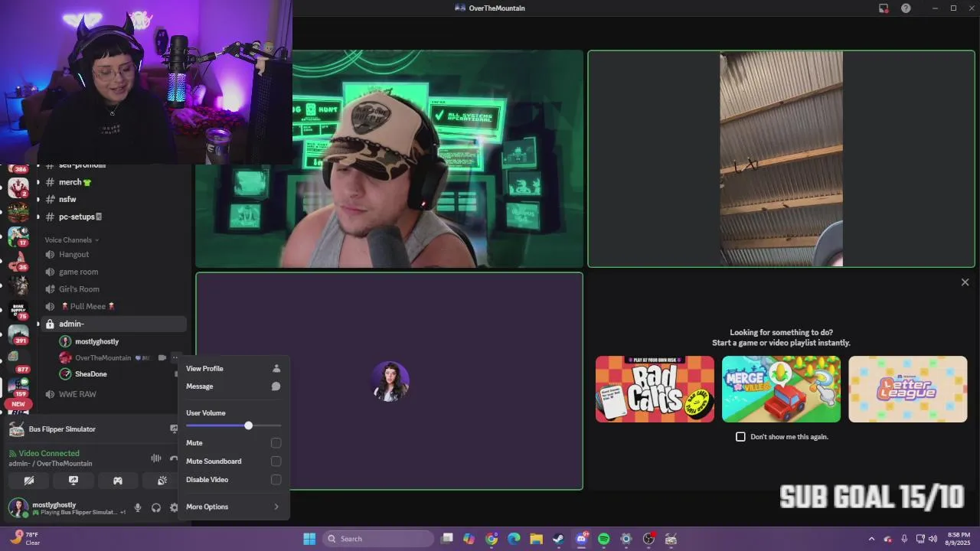Check the Disable Video checkbox
The width and height of the screenshot is (980, 551).
tap(276, 480)
